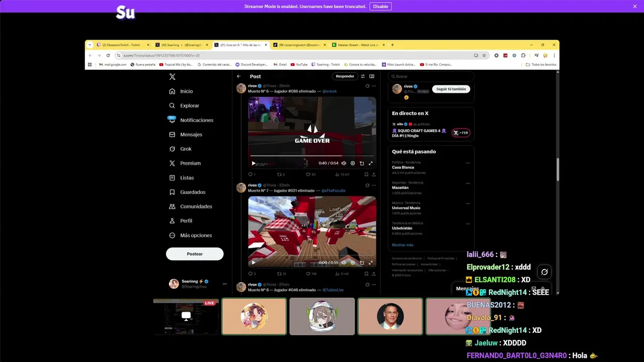Click the back arrow next to Post
This screenshot has width=644, height=362.
239,76
